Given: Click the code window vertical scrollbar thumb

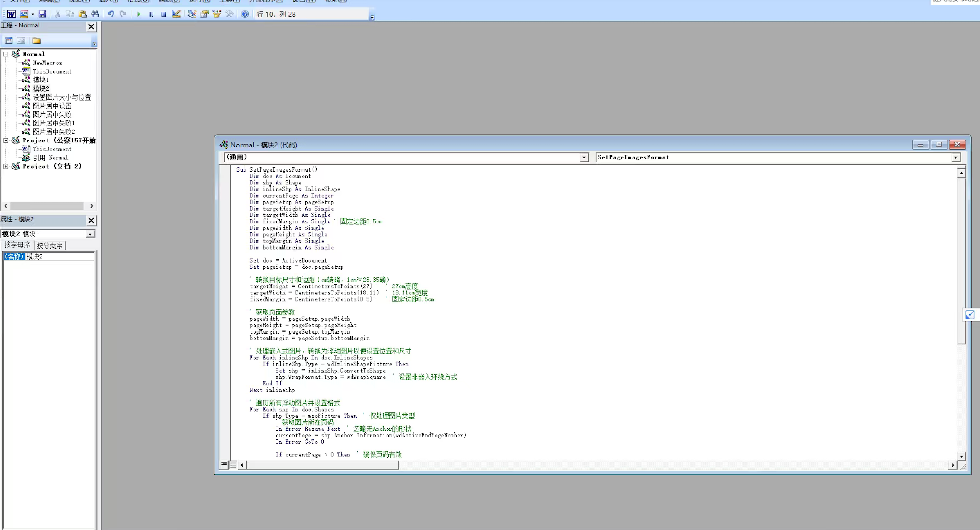Looking at the screenshot, I should coord(961,262).
